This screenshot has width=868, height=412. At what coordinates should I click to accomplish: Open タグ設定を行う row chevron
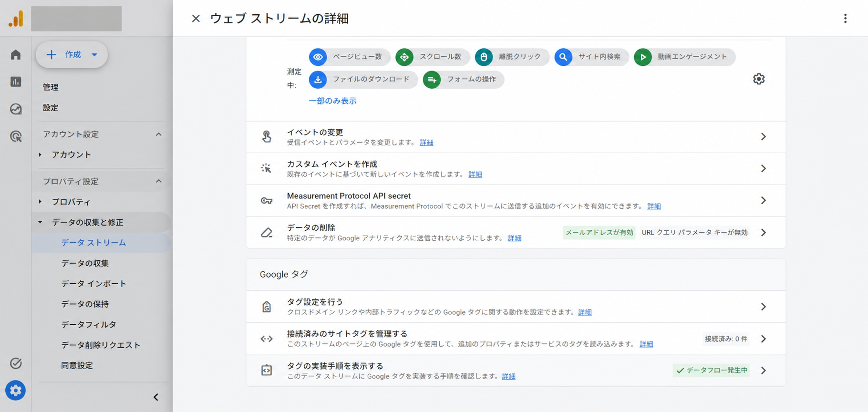click(763, 307)
